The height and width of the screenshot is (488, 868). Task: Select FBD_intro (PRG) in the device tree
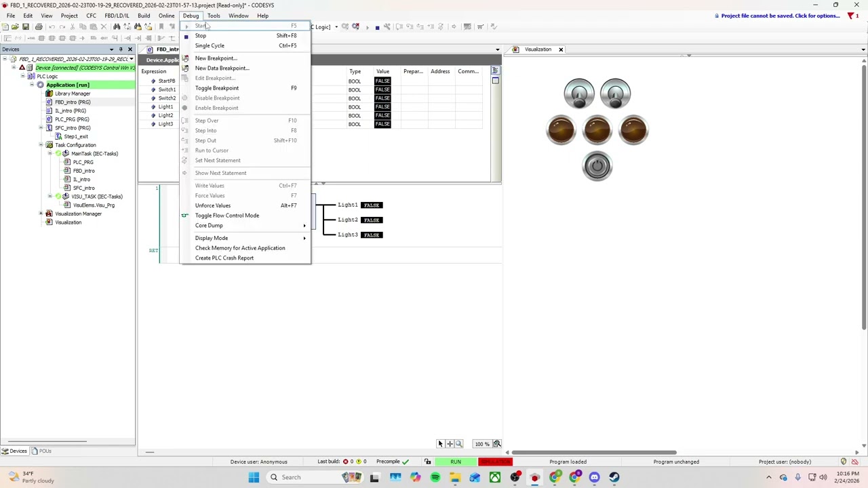[73, 102]
